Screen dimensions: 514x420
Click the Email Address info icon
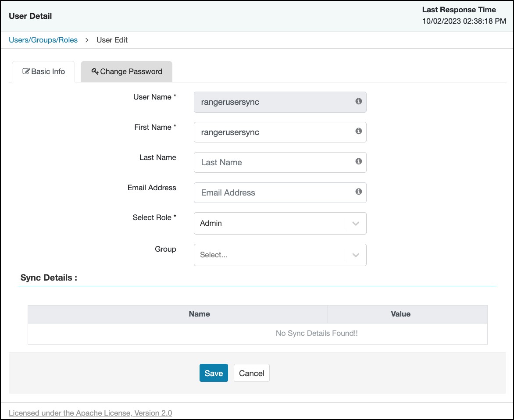[358, 192]
